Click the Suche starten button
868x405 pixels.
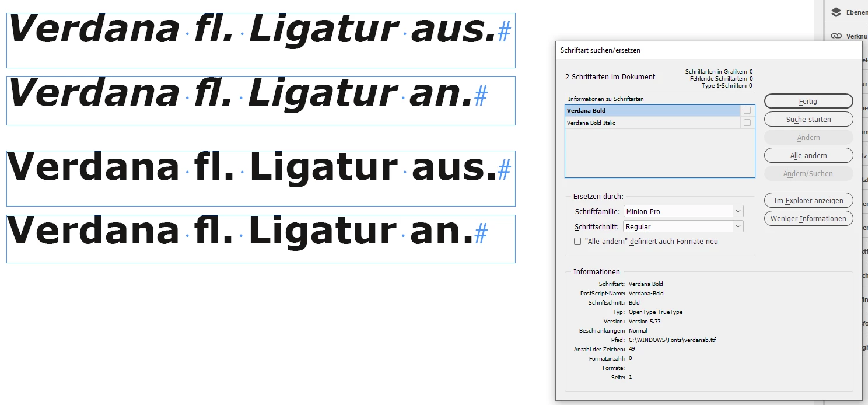point(808,119)
